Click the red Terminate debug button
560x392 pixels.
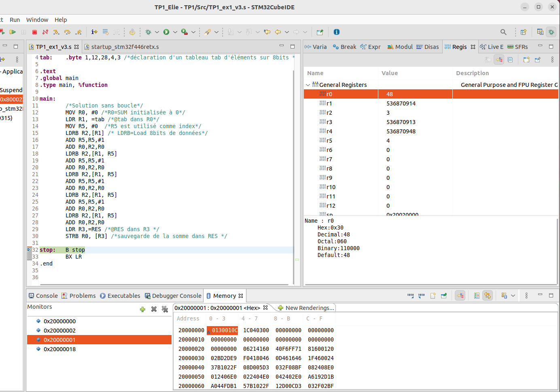[x=35, y=32]
